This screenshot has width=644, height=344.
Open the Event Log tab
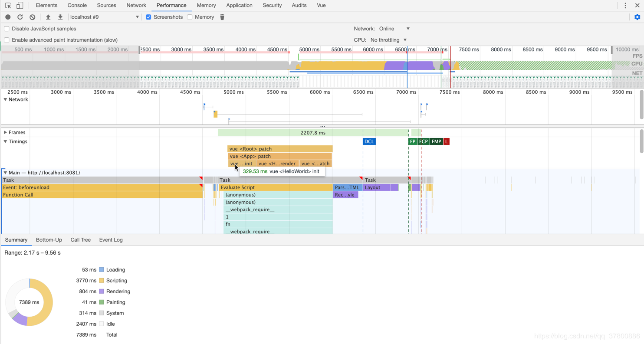(111, 240)
